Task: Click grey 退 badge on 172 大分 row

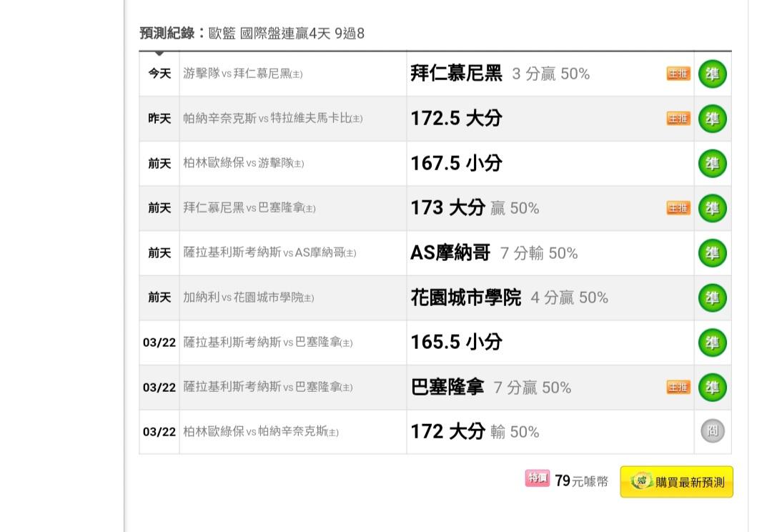Action: pyautogui.click(x=713, y=431)
